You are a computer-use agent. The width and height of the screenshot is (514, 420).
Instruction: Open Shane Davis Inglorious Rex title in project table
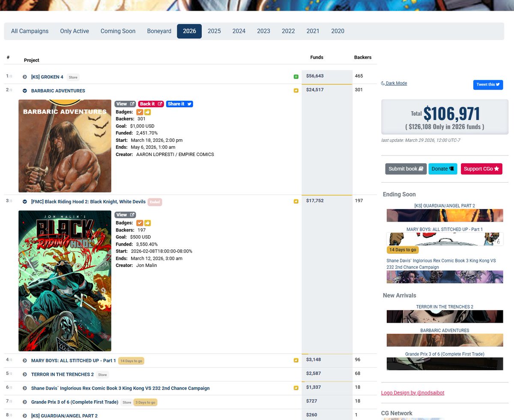[x=120, y=388]
